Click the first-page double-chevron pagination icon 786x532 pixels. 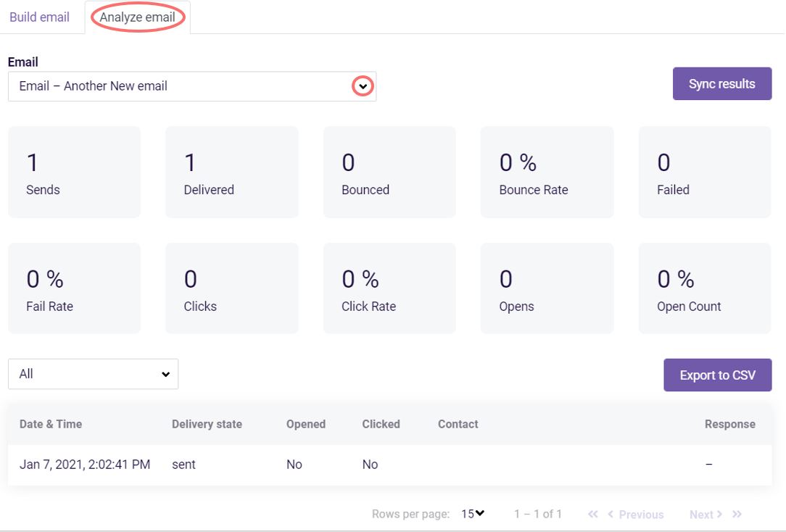(x=593, y=514)
